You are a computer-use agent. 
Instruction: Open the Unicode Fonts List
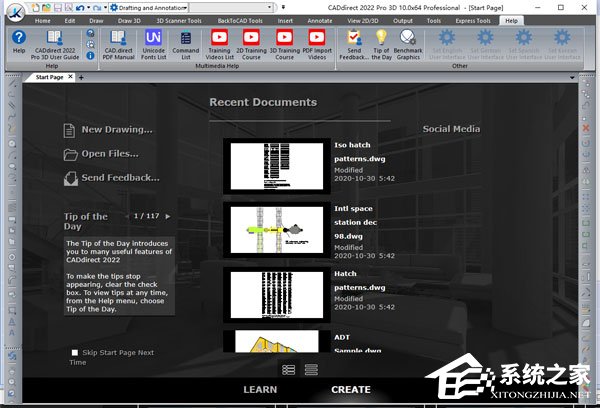tap(153, 45)
